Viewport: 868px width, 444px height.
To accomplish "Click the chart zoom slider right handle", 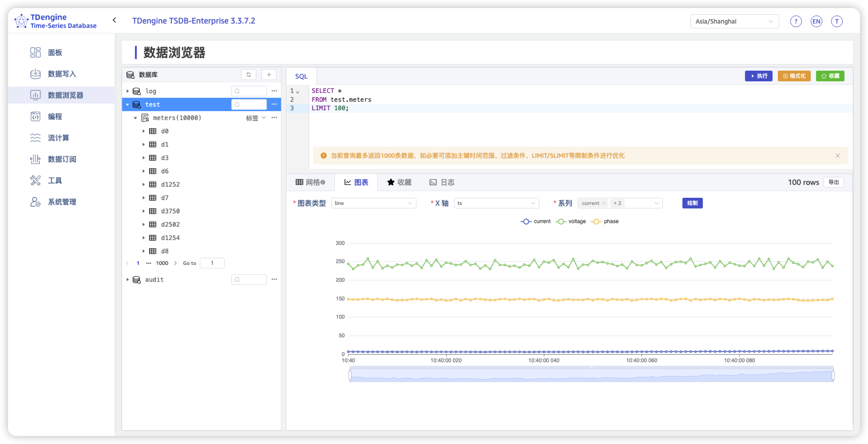I will (x=833, y=376).
